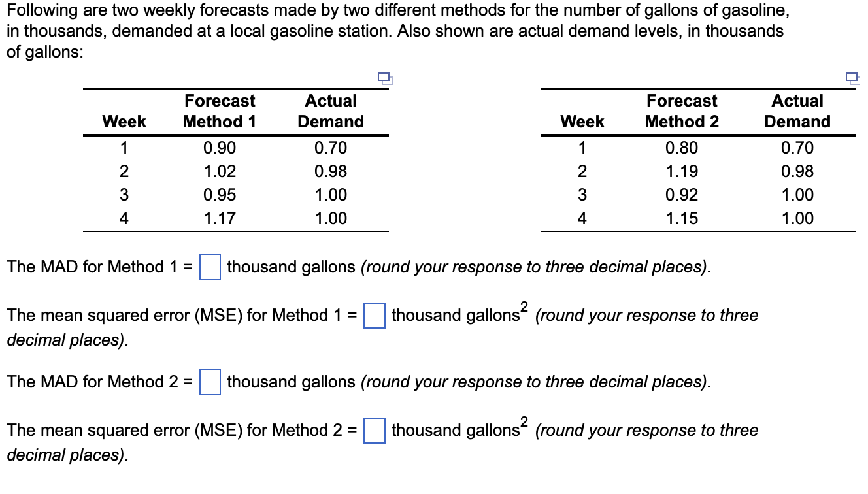
Task: Click the Actual Demand header in right table
Action: pos(797,111)
